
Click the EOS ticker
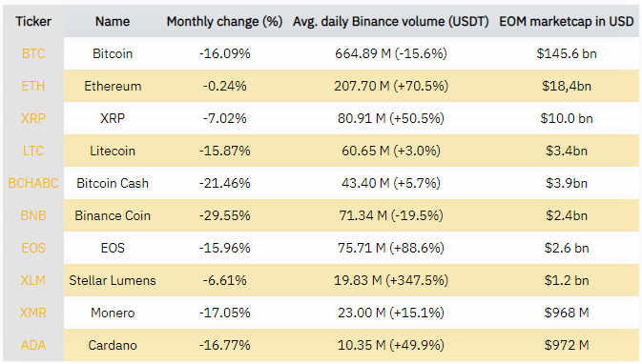coord(33,248)
